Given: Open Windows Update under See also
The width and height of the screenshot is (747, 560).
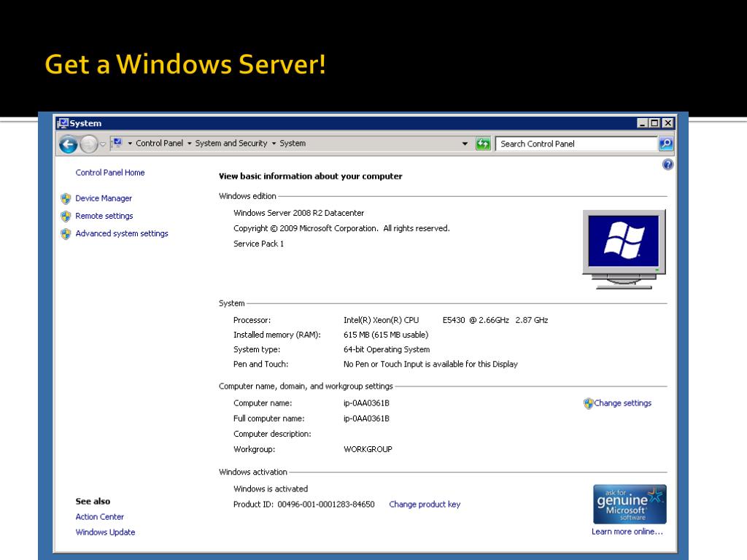Looking at the screenshot, I should (105, 532).
